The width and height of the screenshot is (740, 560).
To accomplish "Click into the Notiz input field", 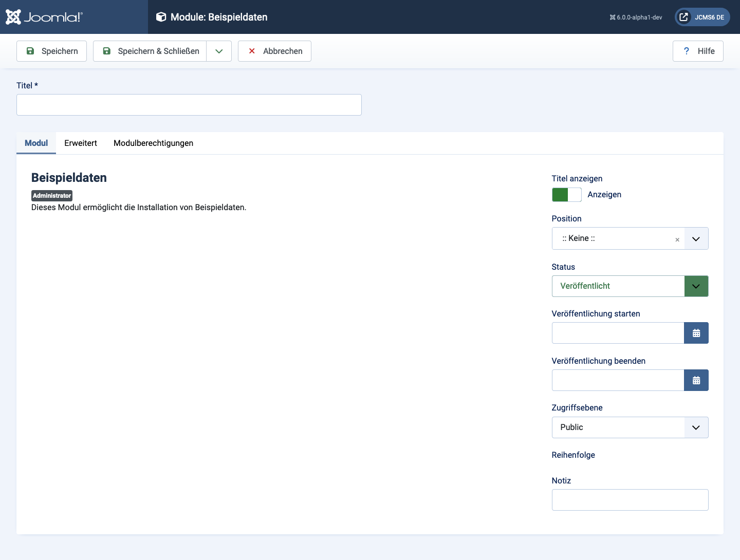I will [x=630, y=500].
